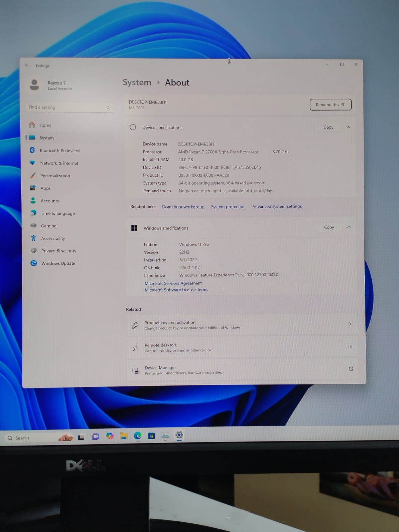399x532 pixels.
Task: Open Gaming settings page
Action: pos(71,225)
